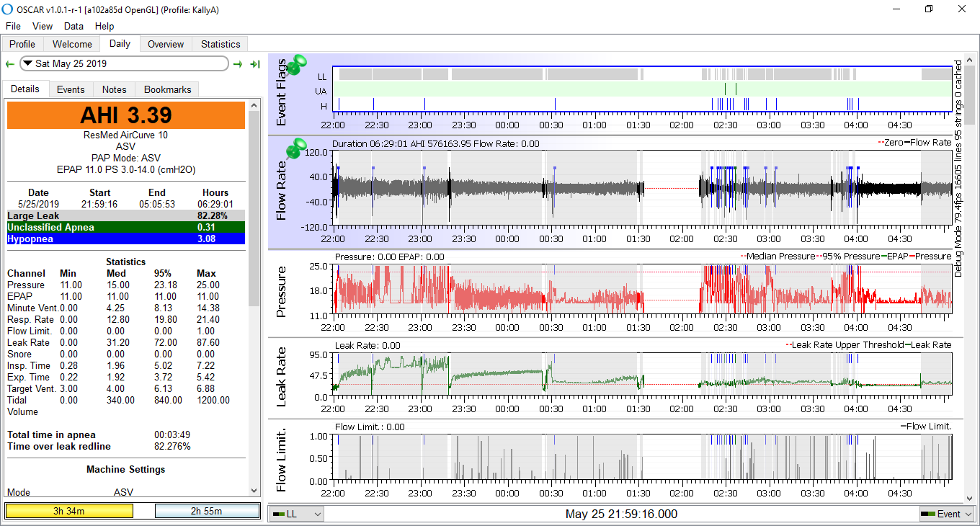Viewport: 980px width, 526px height.
Task: Select the 2h 55m session bar
Action: pos(208,511)
